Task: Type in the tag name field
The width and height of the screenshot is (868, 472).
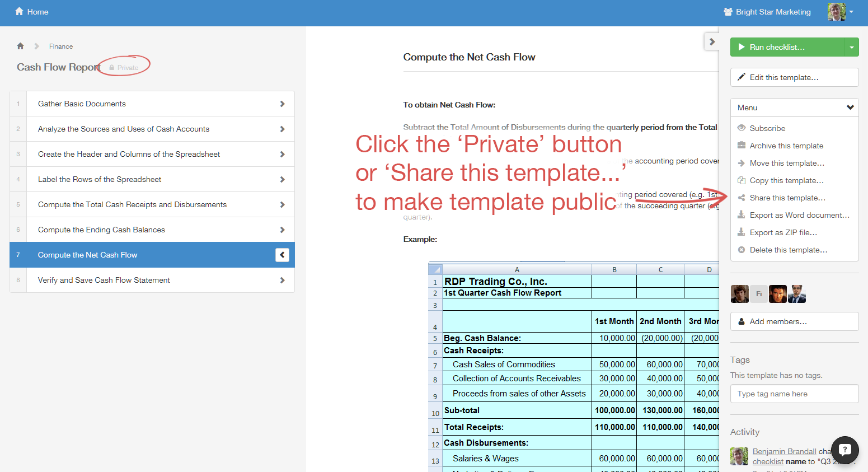Action: [794, 394]
